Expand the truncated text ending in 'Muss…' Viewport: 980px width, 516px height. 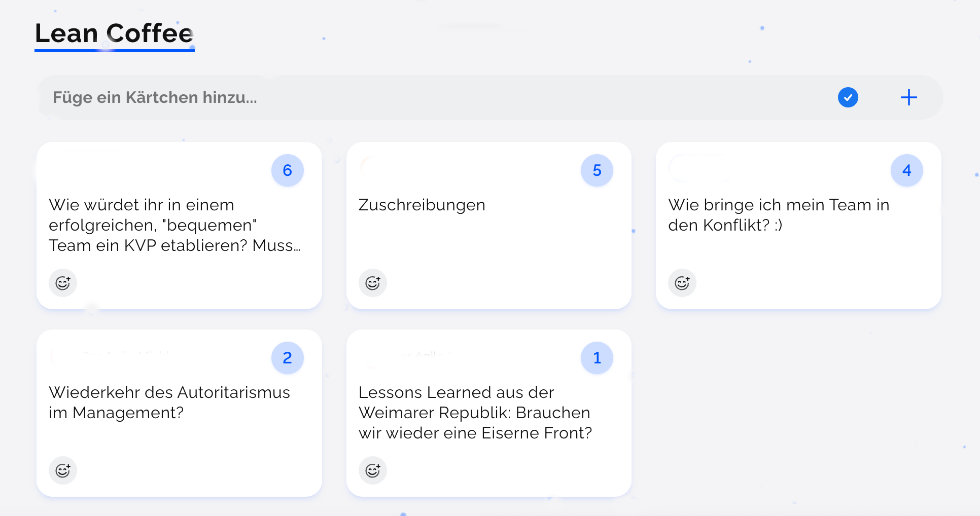point(277,246)
